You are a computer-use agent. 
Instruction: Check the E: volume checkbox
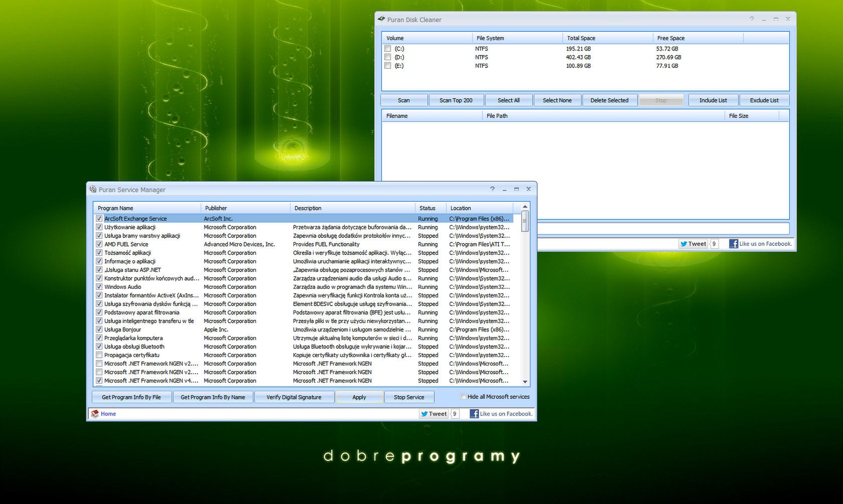coord(387,66)
